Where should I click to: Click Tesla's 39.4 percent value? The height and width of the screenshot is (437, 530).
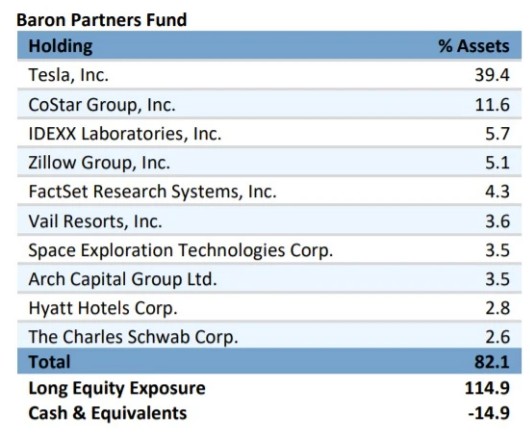[x=492, y=75]
